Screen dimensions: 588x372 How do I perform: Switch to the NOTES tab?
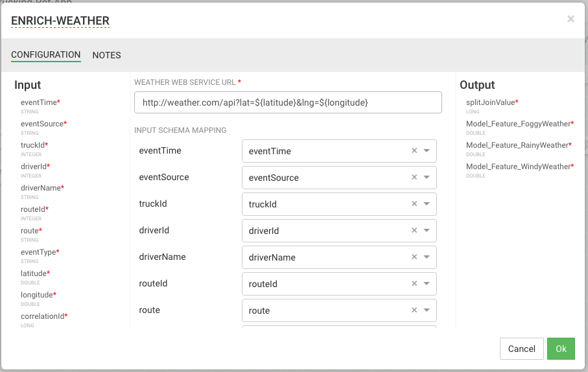(x=107, y=55)
